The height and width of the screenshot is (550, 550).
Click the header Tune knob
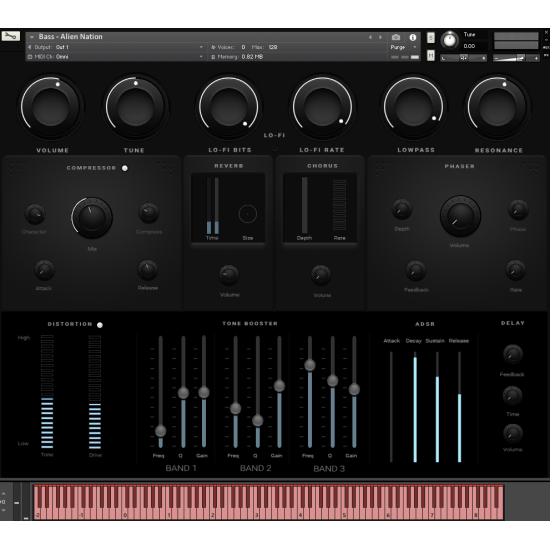(449, 40)
